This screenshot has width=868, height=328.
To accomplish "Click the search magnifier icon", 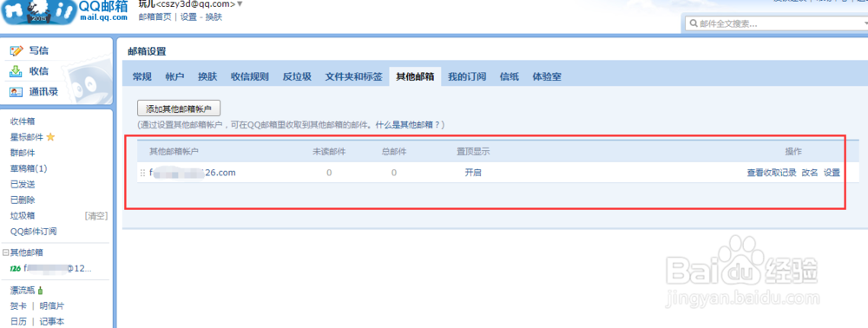I will tap(693, 23).
